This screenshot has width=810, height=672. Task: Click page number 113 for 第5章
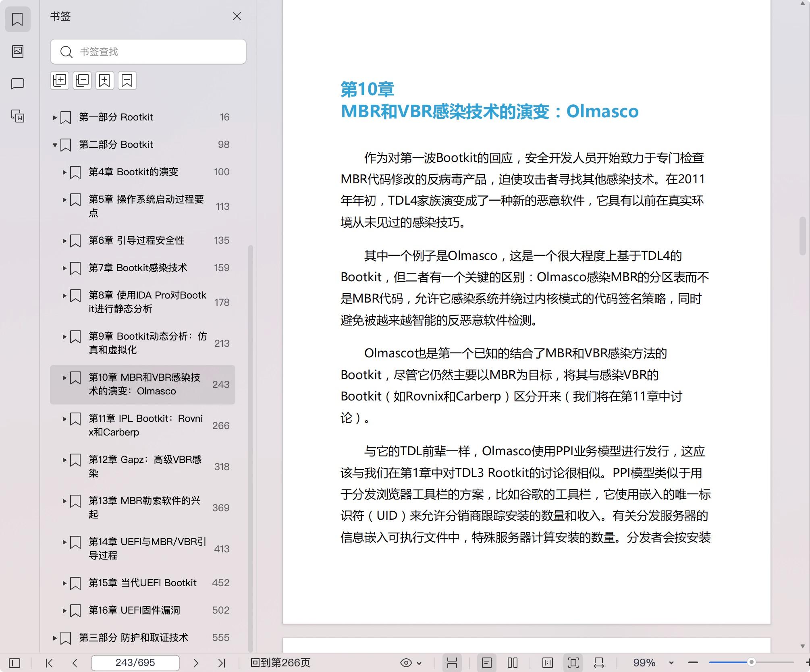pyautogui.click(x=222, y=207)
